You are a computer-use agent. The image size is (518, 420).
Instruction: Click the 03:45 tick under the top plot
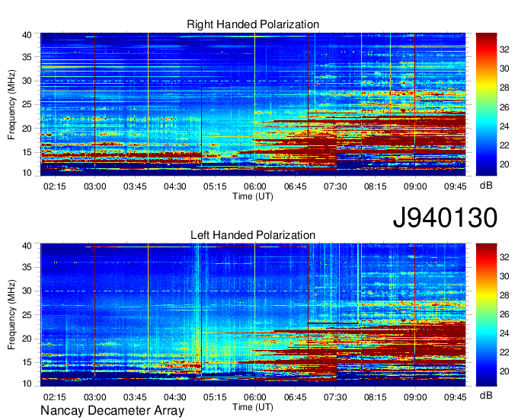(135, 186)
